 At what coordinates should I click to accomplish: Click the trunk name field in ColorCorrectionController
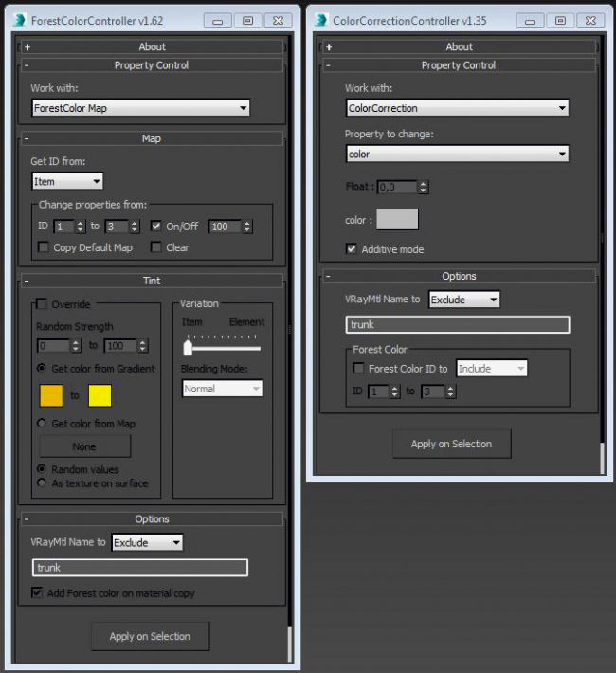point(458,324)
